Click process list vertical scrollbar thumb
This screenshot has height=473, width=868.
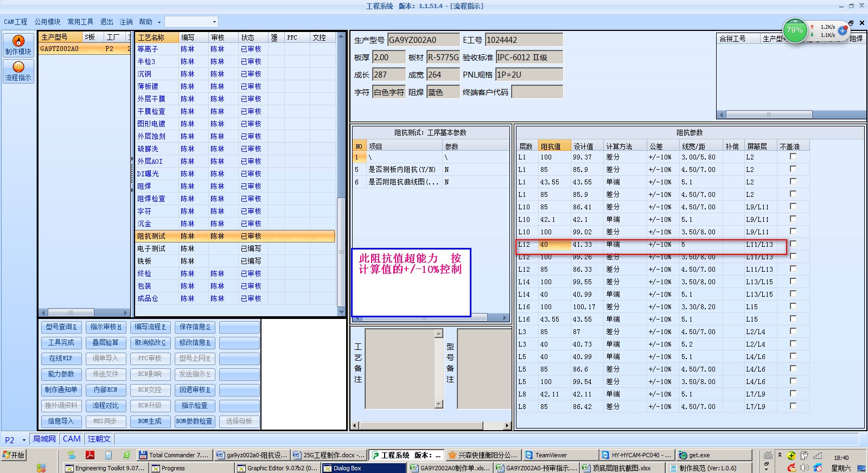[x=341, y=251]
